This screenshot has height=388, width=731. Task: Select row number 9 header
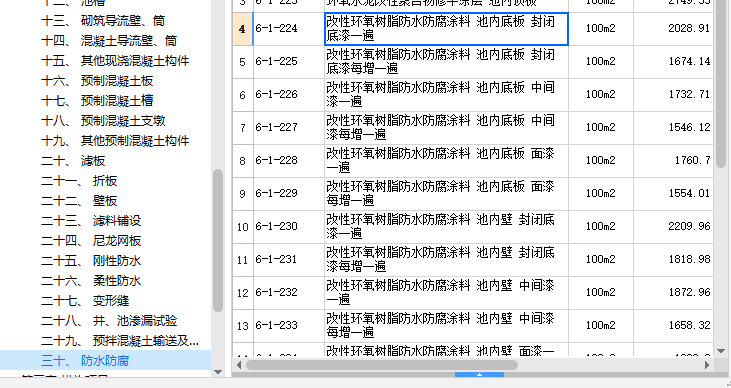click(242, 194)
